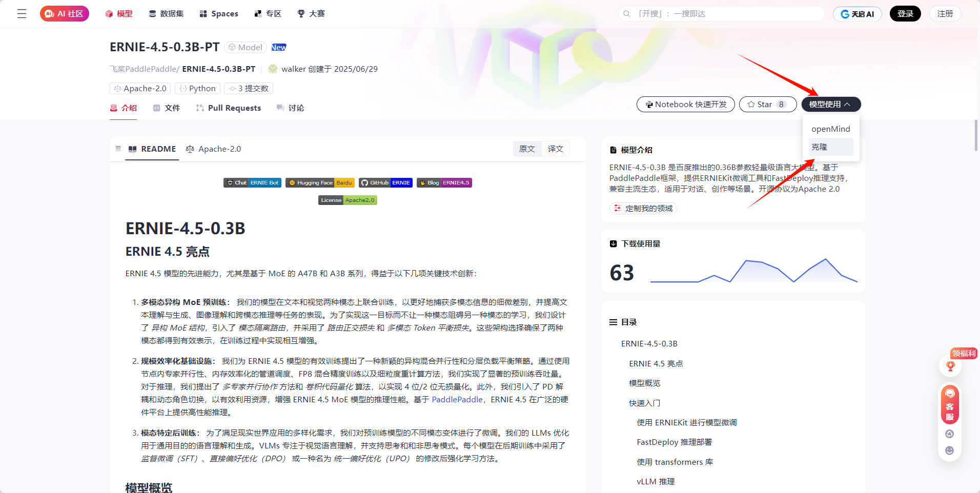980x493 pixels.
Task: Click the AI 社区 logo button
Action: (65, 14)
